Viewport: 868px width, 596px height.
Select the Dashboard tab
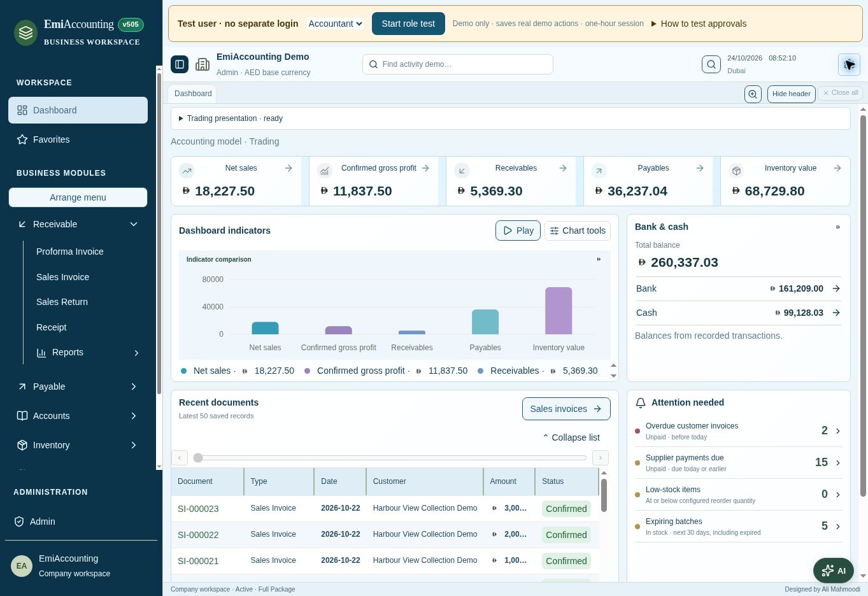pyautogui.click(x=193, y=94)
